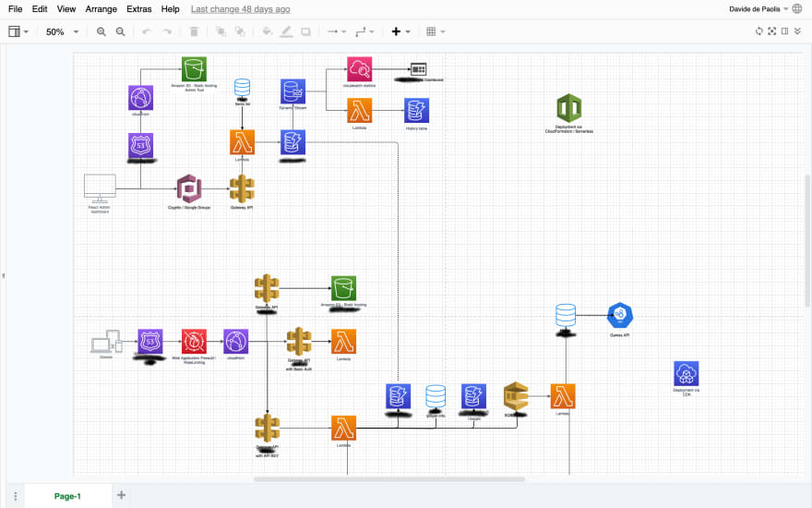Collapse the toolbar with the double chevron

(797, 31)
